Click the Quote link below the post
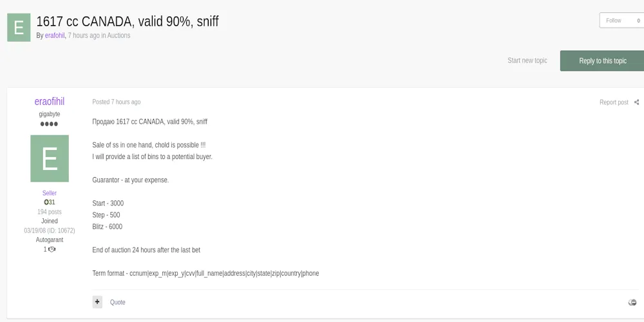The width and height of the screenshot is (644, 322). point(118,302)
